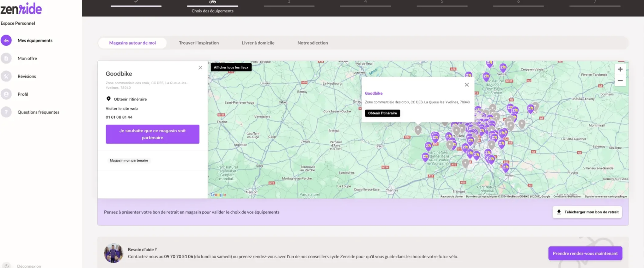Click the Questions fréquentes question-mark icon

click(x=6, y=112)
